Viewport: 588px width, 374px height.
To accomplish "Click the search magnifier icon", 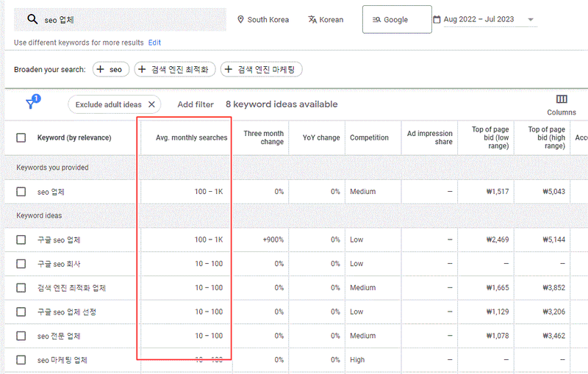I will click(32, 19).
